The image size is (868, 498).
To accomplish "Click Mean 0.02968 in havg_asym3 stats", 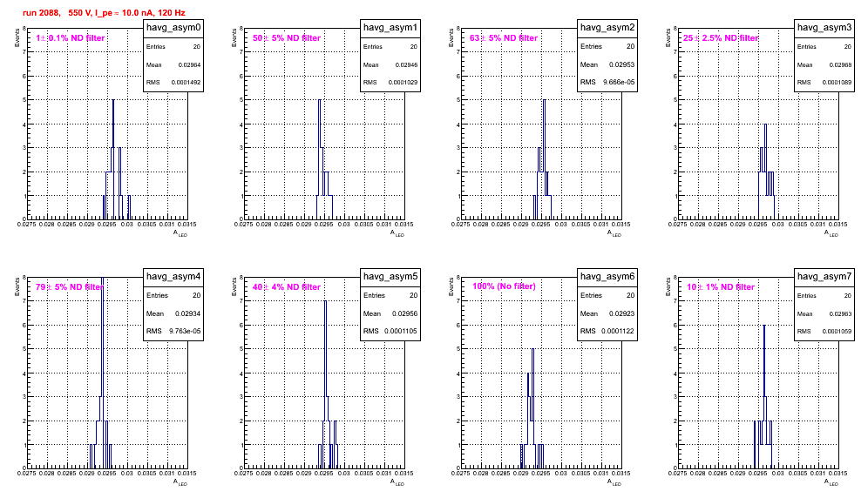I will pyautogui.click(x=824, y=64).
